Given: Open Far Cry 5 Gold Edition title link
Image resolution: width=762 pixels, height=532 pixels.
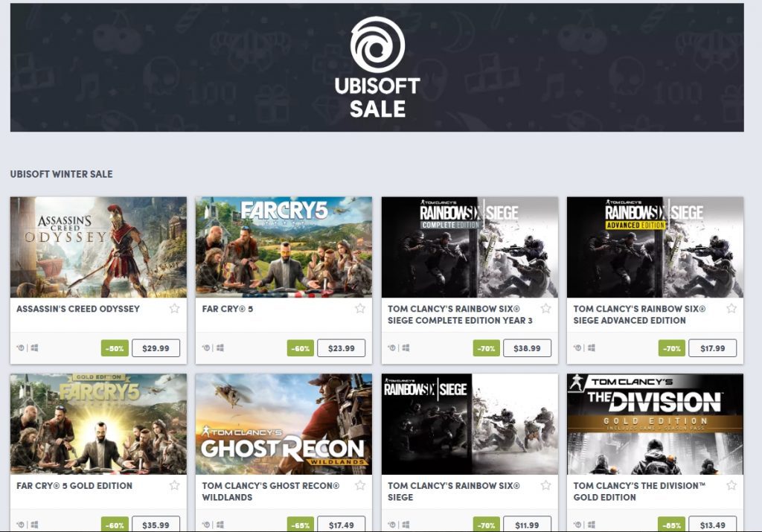Looking at the screenshot, I should pyautogui.click(x=74, y=485).
